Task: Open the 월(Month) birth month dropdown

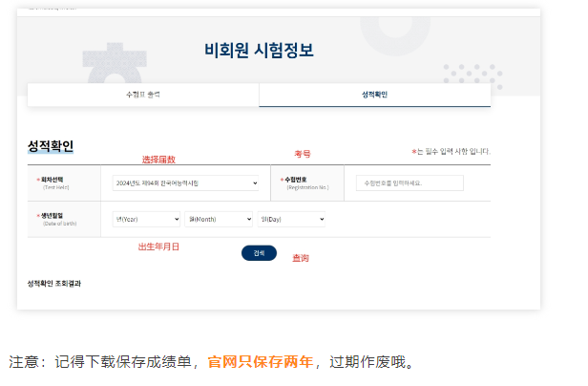Action: 220,219
